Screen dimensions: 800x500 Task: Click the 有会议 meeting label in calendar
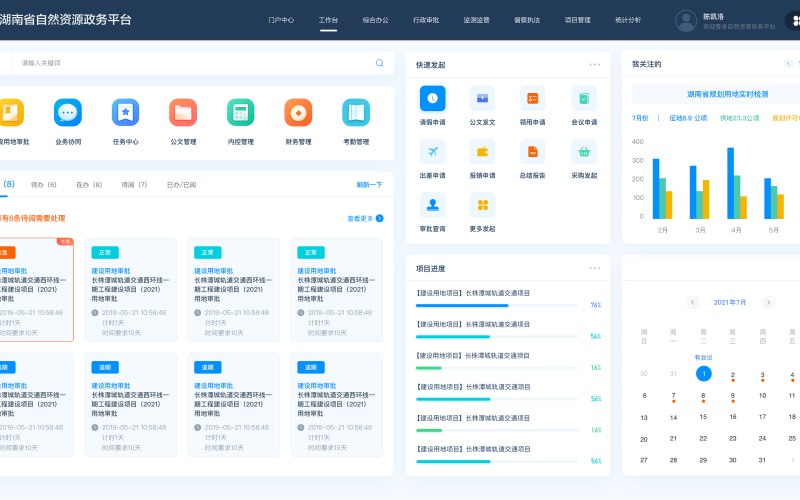pyautogui.click(x=704, y=358)
